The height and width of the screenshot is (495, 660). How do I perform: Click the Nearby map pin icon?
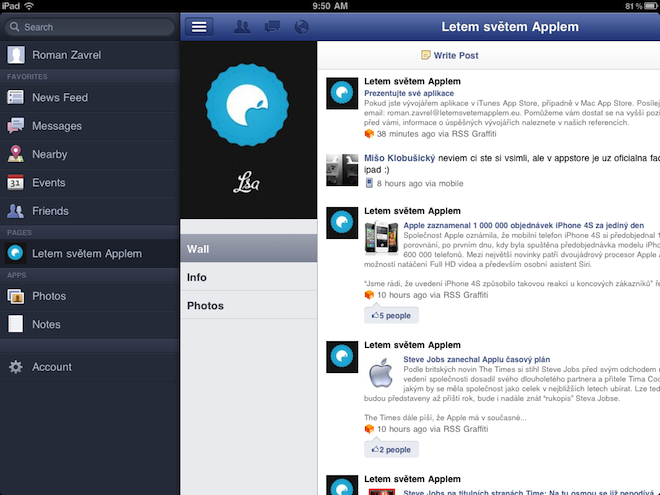(16, 154)
